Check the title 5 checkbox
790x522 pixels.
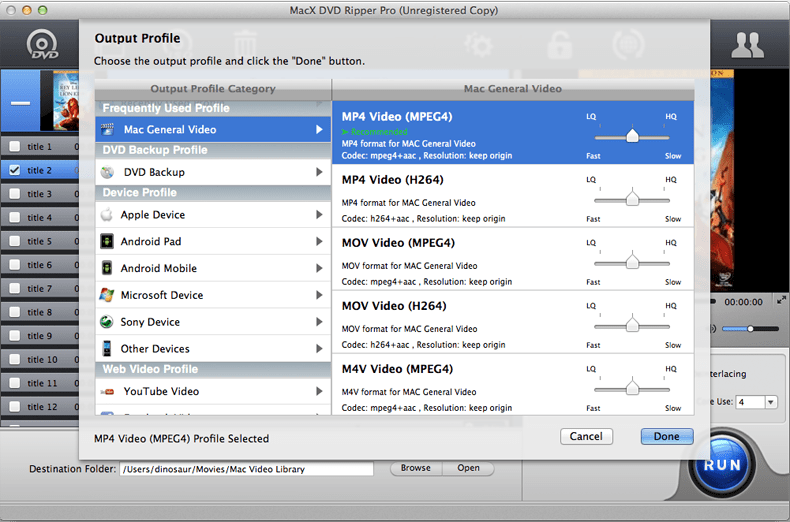click(15, 241)
